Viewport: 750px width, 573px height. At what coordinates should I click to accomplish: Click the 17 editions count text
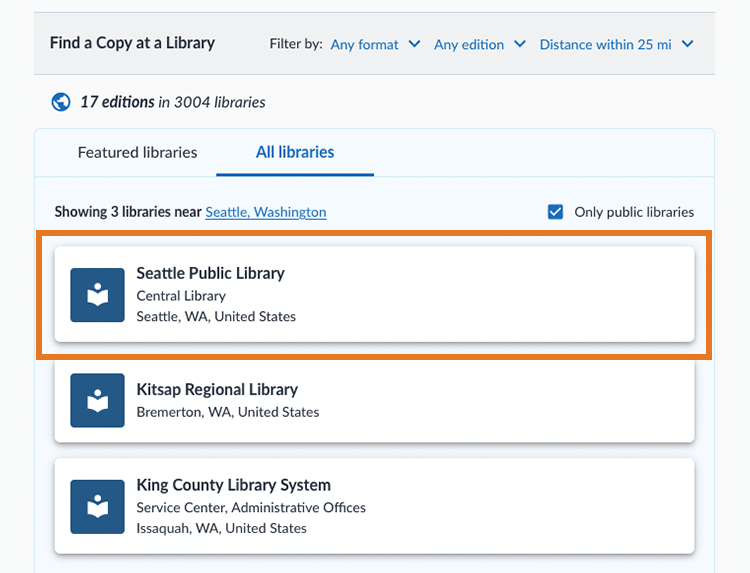coord(117,102)
